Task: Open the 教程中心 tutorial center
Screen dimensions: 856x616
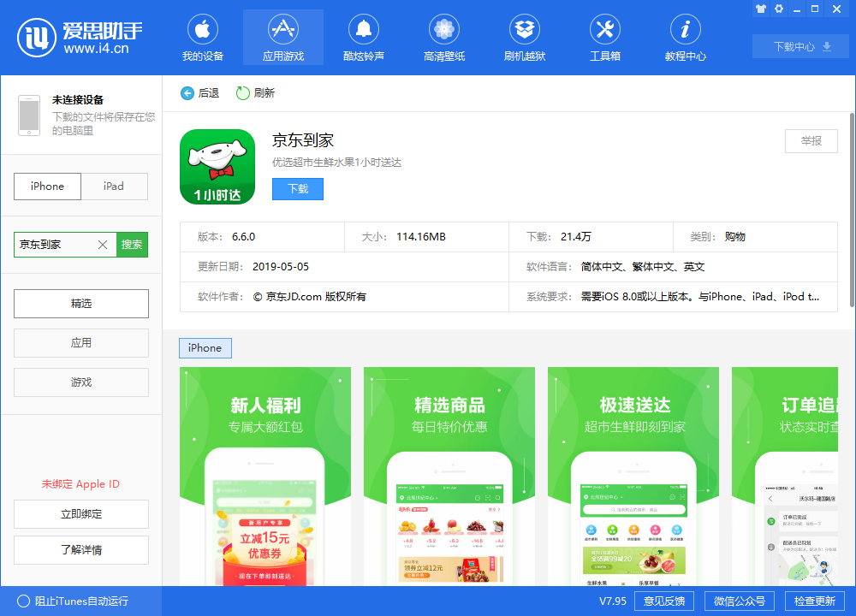Action: click(685, 37)
